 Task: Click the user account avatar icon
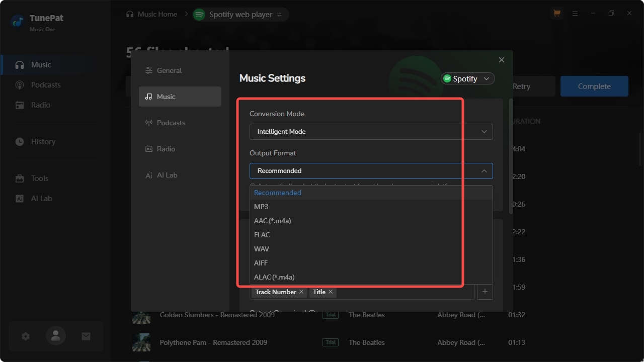(55, 336)
